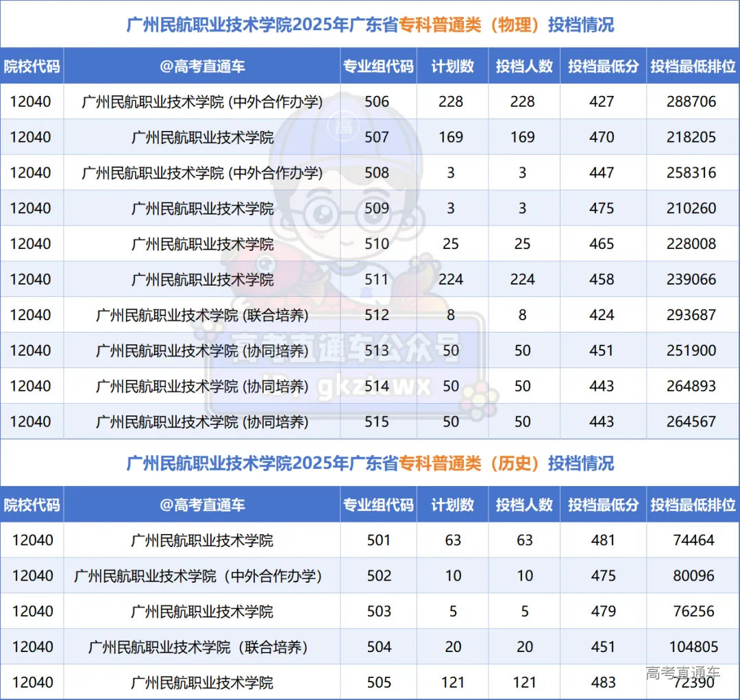Click the @高考直通车 header cell

point(202,66)
